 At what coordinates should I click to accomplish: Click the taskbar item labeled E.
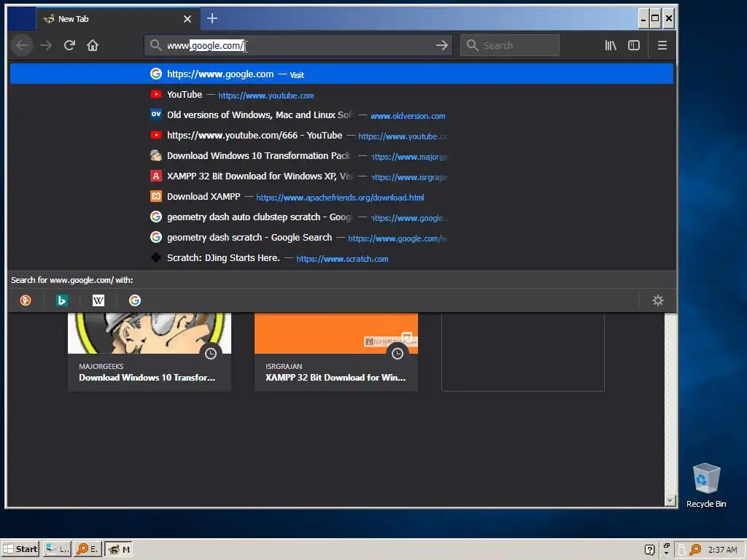tap(88, 549)
